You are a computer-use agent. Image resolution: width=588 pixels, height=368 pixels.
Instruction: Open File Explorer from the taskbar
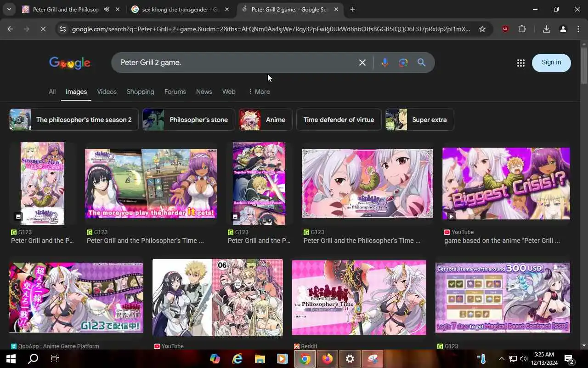tap(260, 359)
